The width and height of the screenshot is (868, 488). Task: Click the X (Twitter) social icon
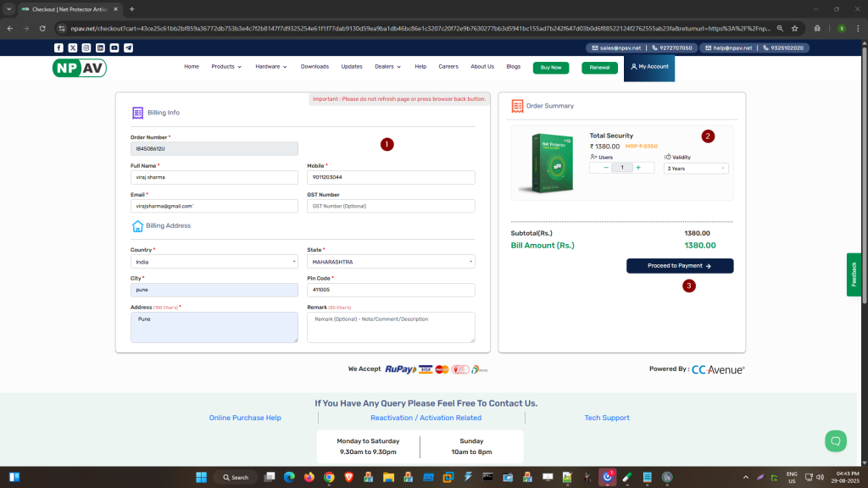[72, 48]
